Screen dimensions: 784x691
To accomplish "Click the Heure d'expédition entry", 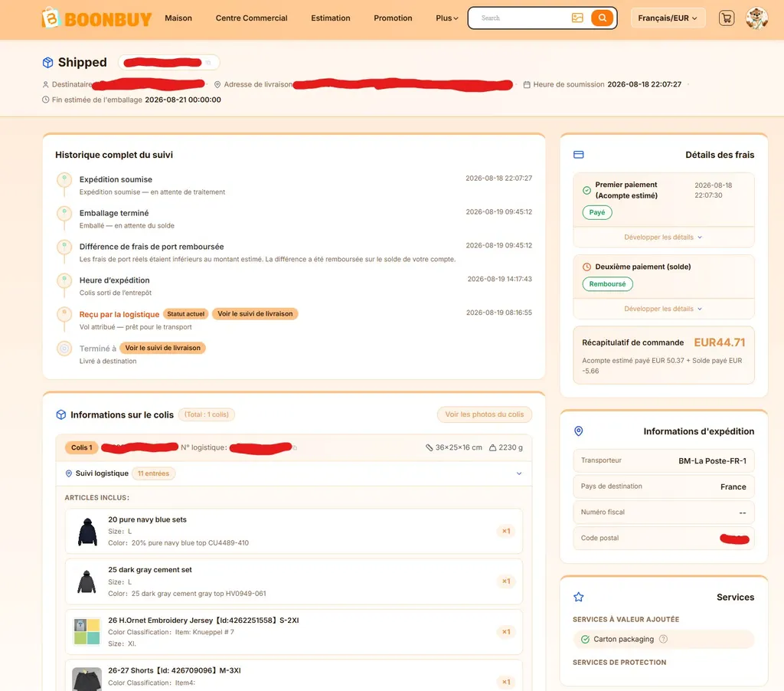I will click(x=115, y=280).
